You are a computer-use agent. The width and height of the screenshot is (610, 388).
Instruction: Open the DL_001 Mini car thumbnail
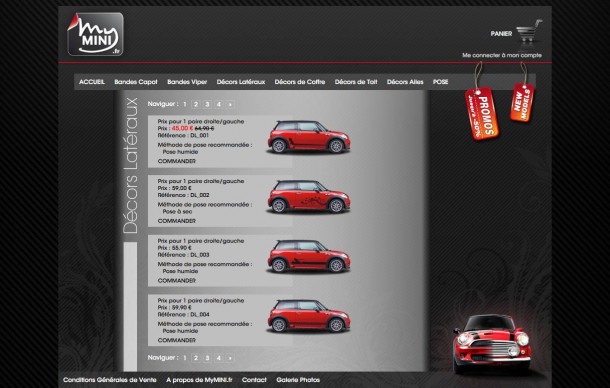[x=309, y=137]
